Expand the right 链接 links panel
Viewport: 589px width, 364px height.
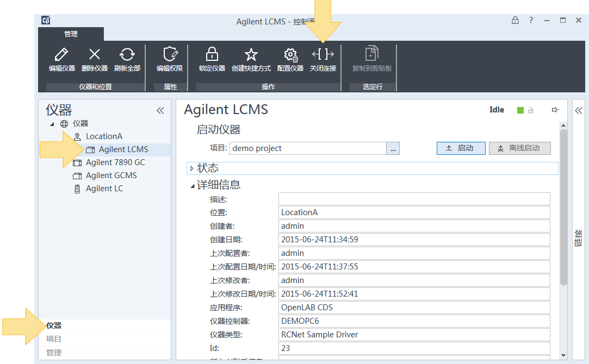click(x=579, y=110)
